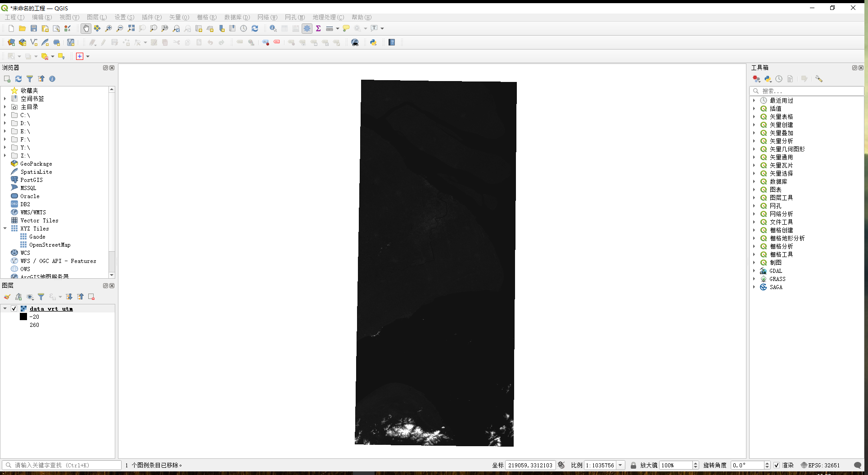The width and height of the screenshot is (868, 475).
Task: Toggle mouse extents display beside coordinates
Action: tap(561, 465)
